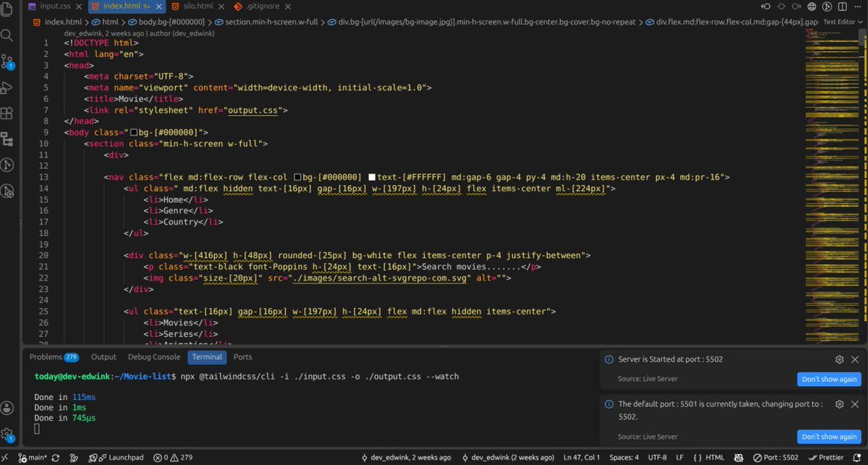
Task: Open the Manage gear in activity bar
Action: [x=7, y=435]
